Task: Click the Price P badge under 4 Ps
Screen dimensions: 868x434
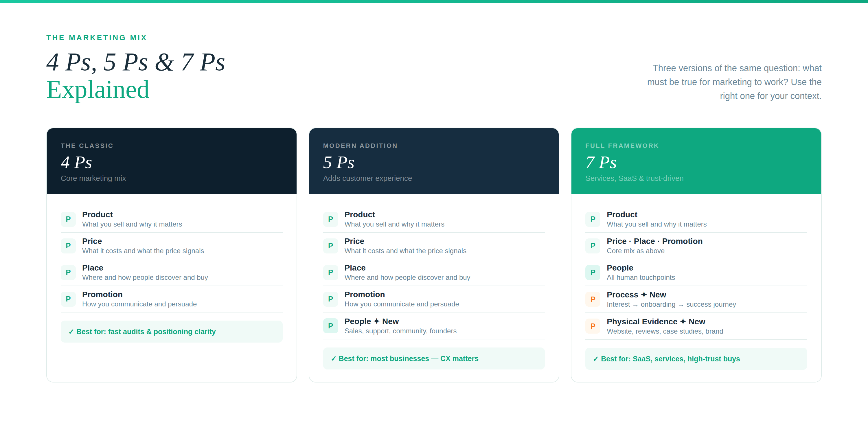Action: click(x=68, y=246)
